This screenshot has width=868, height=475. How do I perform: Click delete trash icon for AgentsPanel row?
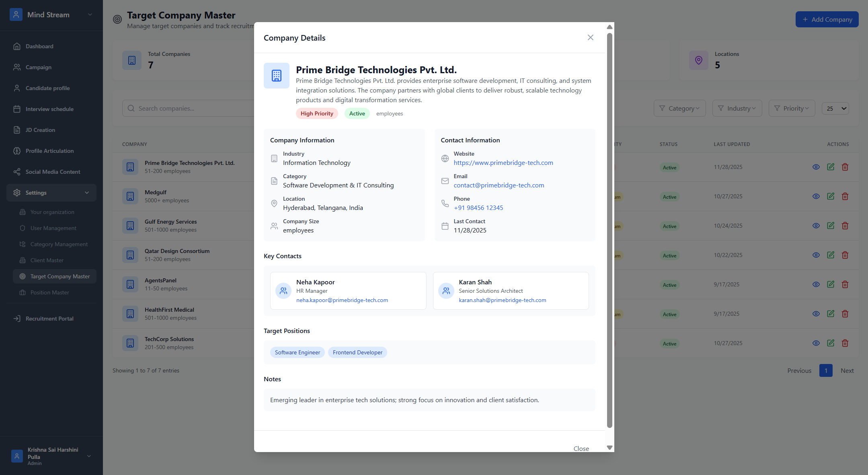point(845,284)
